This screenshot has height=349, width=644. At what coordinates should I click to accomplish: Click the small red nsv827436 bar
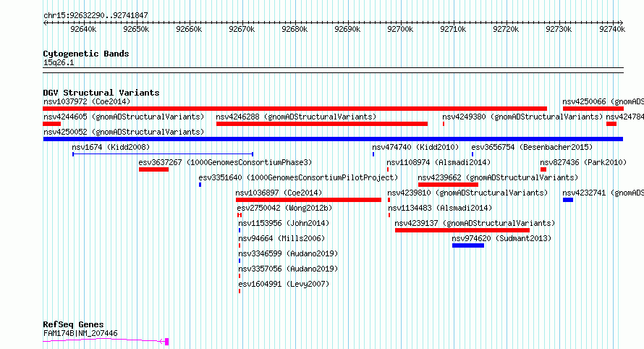543,169
